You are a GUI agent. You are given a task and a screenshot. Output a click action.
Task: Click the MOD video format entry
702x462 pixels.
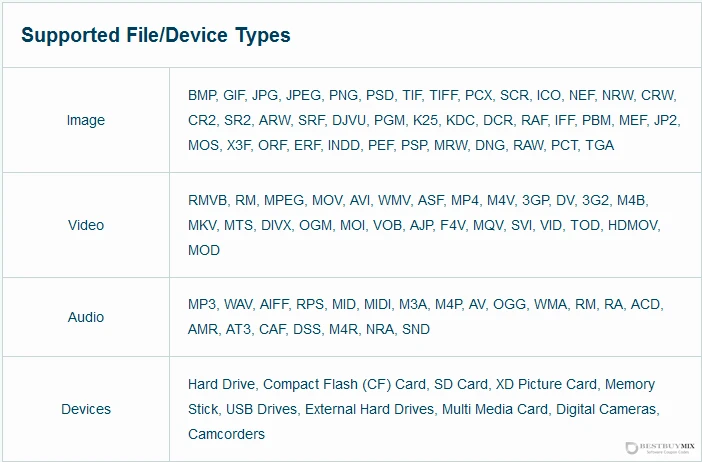[x=204, y=250]
